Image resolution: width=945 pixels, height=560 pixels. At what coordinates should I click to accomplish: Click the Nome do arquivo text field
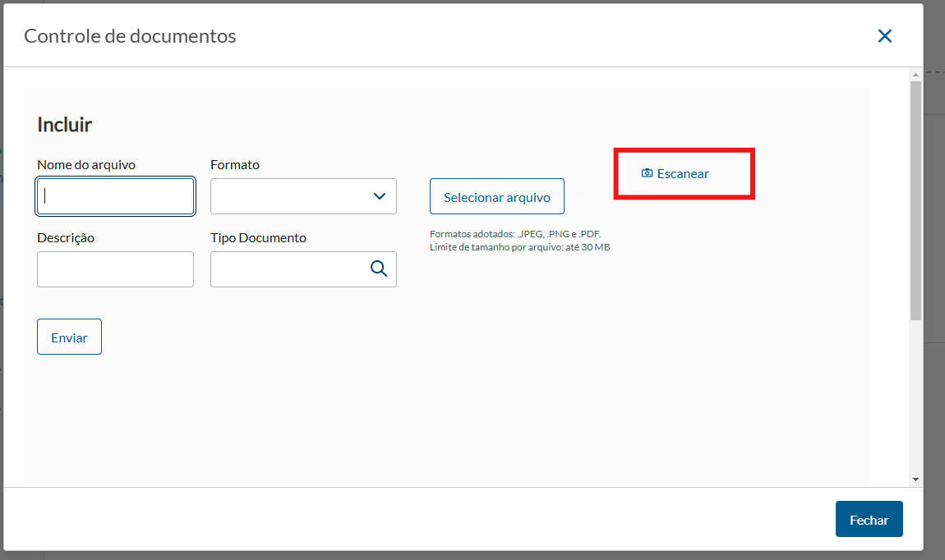[116, 196]
